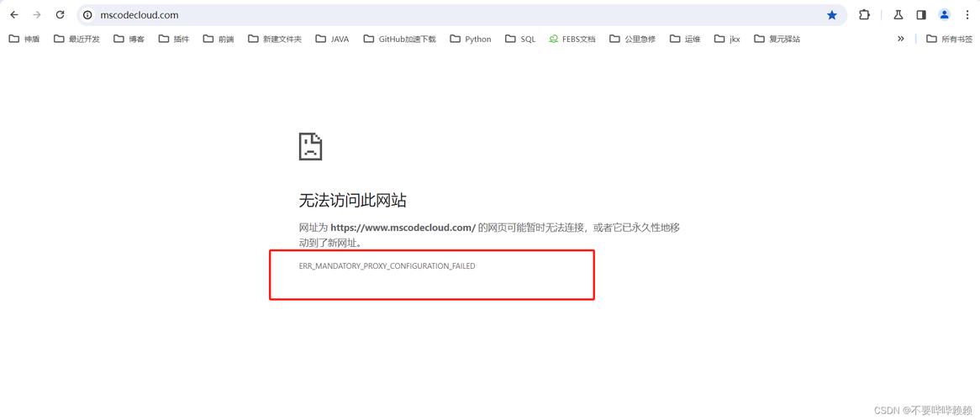Click the 无法访问此网站 heading

pos(353,201)
